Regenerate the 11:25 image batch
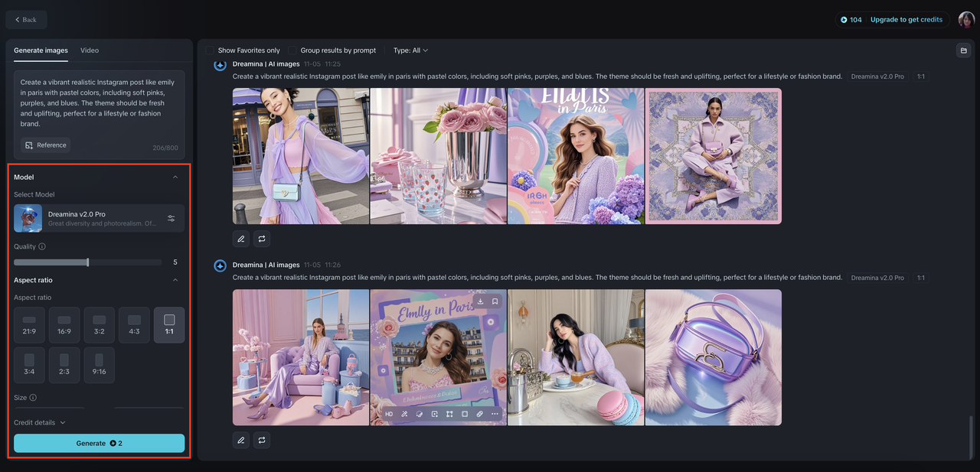This screenshot has height=472, width=980. pyautogui.click(x=262, y=239)
